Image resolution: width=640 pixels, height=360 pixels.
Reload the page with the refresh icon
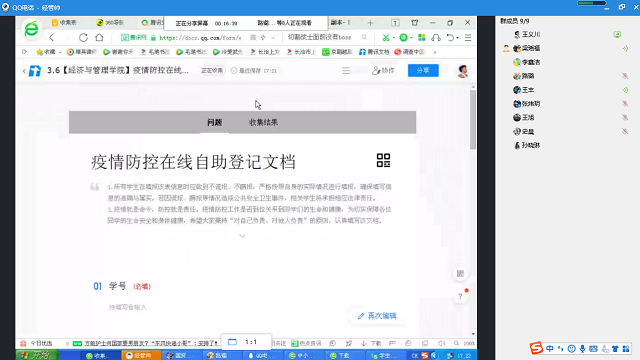pyautogui.click(x=83, y=38)
